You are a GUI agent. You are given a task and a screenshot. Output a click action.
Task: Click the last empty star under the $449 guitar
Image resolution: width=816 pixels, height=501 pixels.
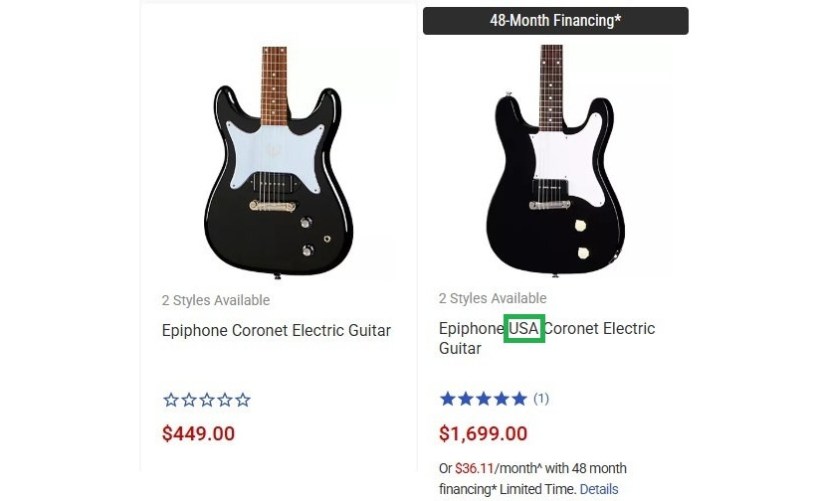[x=242, y=400]
